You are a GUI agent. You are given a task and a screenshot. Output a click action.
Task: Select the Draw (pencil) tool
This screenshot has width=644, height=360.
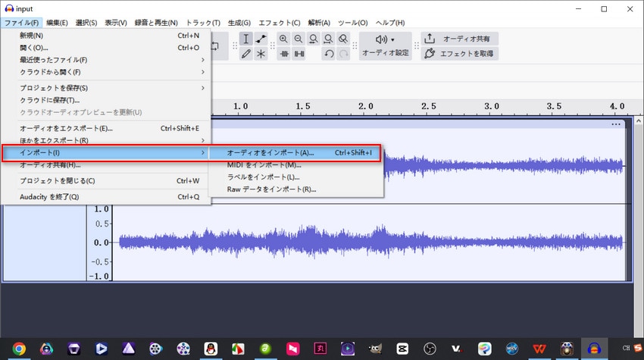point(245,54)
